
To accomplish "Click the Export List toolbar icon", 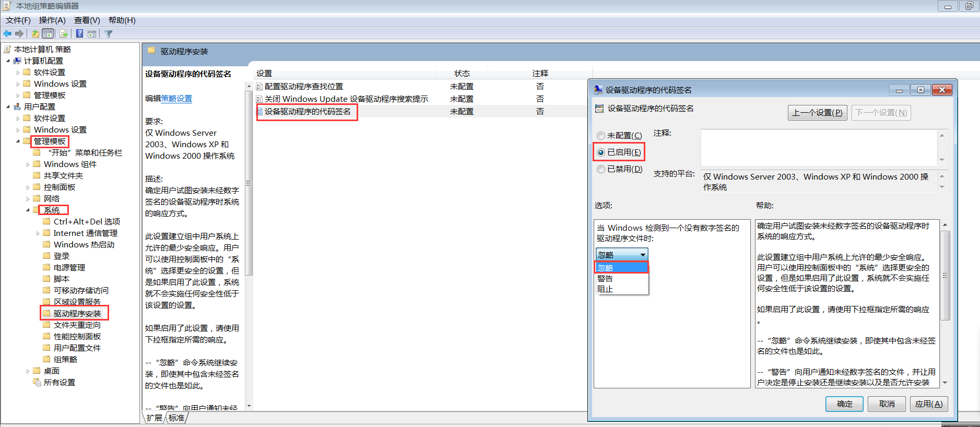I will (64, 34).
